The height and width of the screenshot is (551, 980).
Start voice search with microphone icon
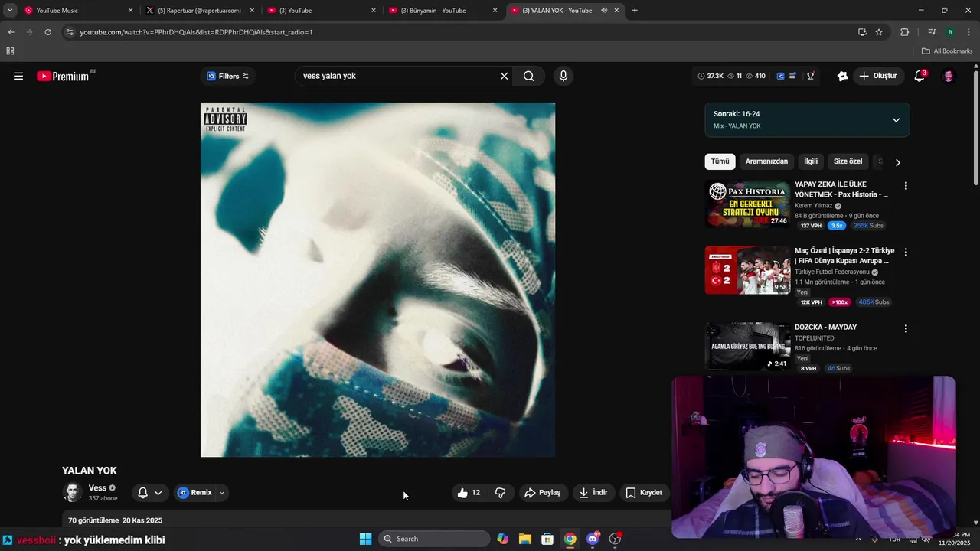(563, 76)
